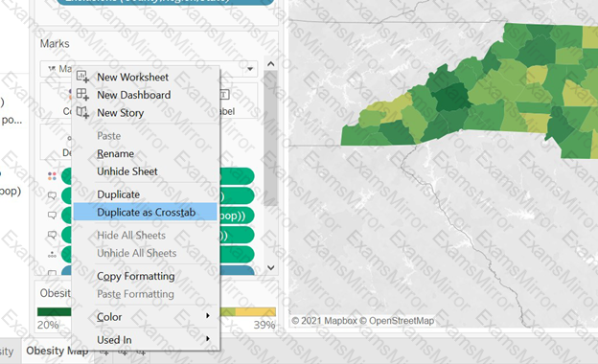This screenshot has height=364, width=598.
Task: Click the yellow end of the obesity color legend
Action: pos(256,311)
